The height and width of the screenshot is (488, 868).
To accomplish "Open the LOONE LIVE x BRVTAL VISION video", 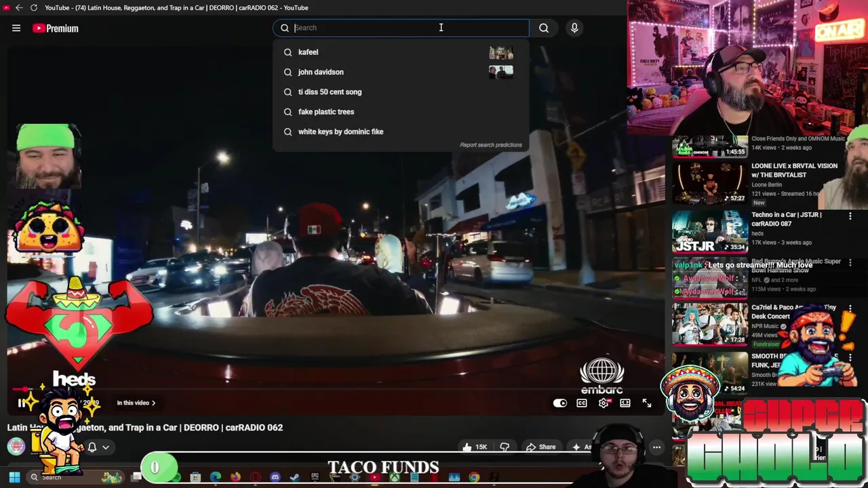I will [x=794, y=170].
